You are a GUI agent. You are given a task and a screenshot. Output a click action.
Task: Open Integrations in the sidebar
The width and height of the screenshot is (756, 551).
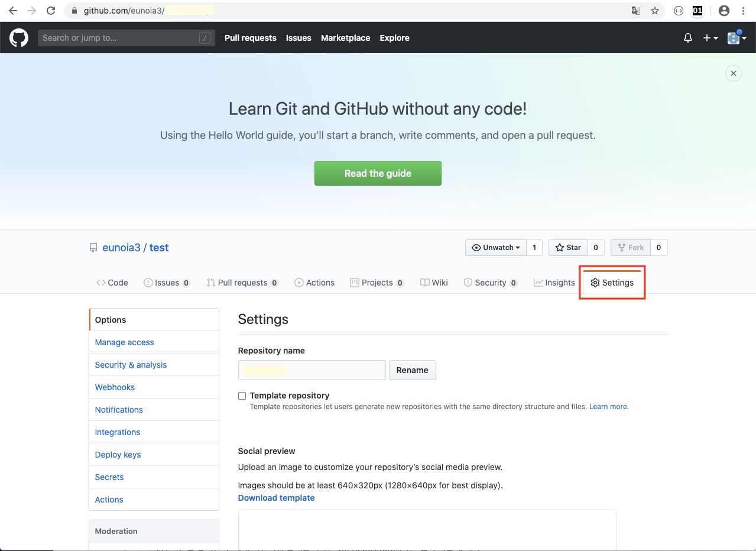(154, 432)
